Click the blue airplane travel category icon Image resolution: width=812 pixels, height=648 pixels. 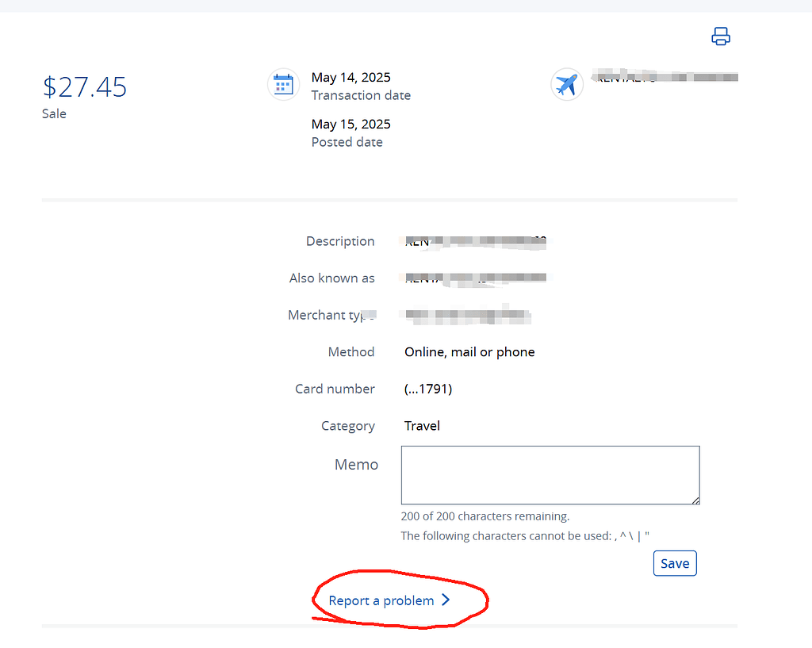click(566, 84)
